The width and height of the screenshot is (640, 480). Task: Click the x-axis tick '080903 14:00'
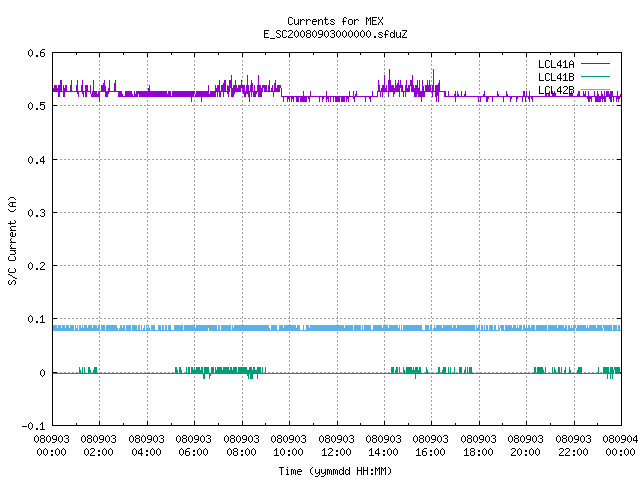(x=384, y=445)
